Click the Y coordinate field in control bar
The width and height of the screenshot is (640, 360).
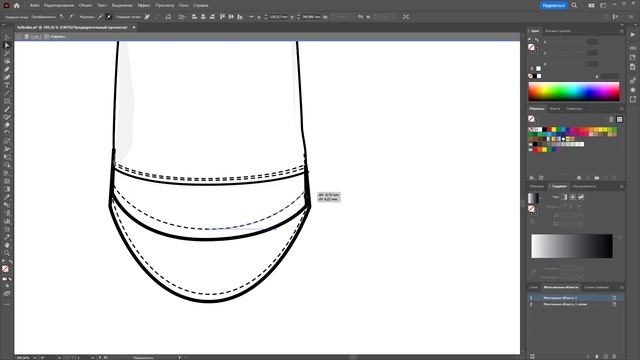[311, 17]
